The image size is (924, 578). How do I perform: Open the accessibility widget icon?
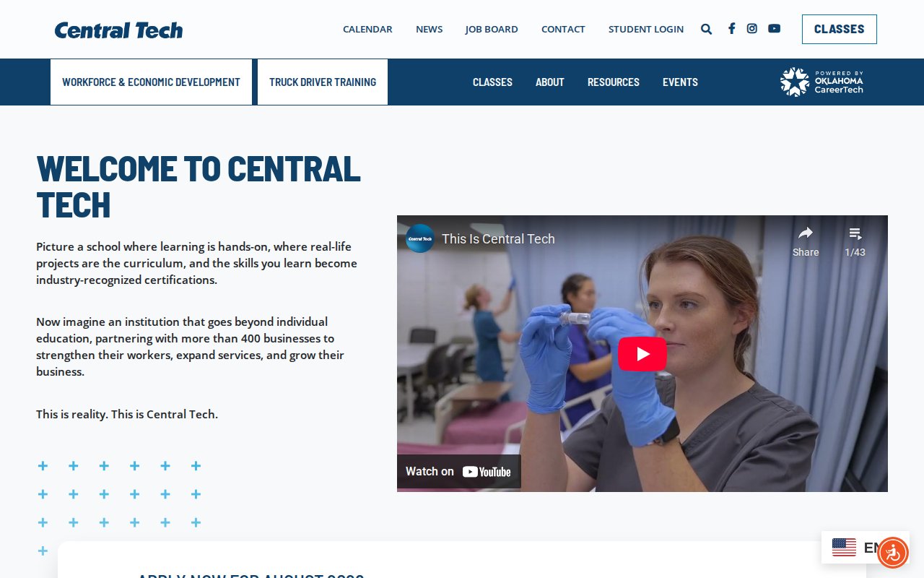click(x=893, y=553)
